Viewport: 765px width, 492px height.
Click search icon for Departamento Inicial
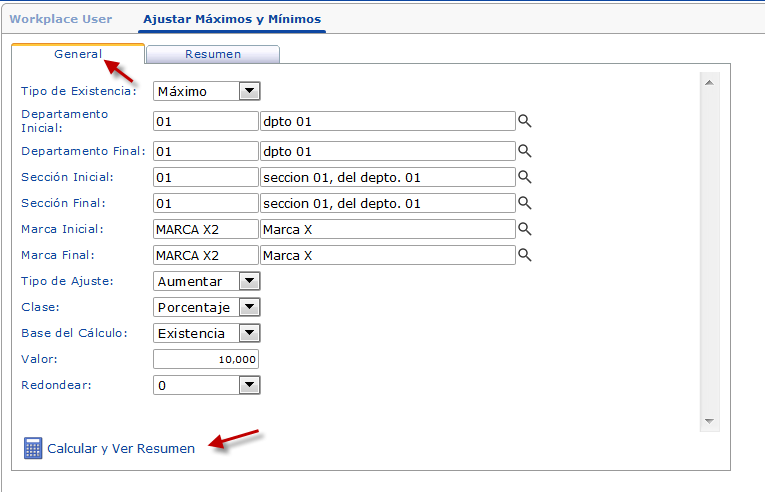point(524,121)
